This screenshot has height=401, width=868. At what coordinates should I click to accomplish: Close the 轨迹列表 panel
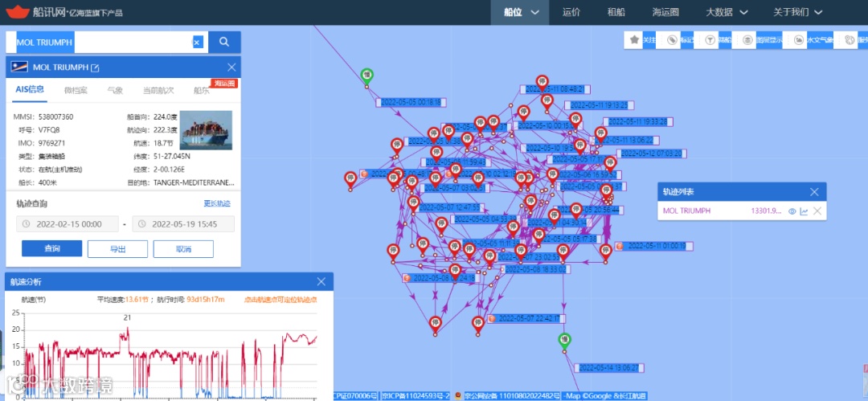click(814, 191)
